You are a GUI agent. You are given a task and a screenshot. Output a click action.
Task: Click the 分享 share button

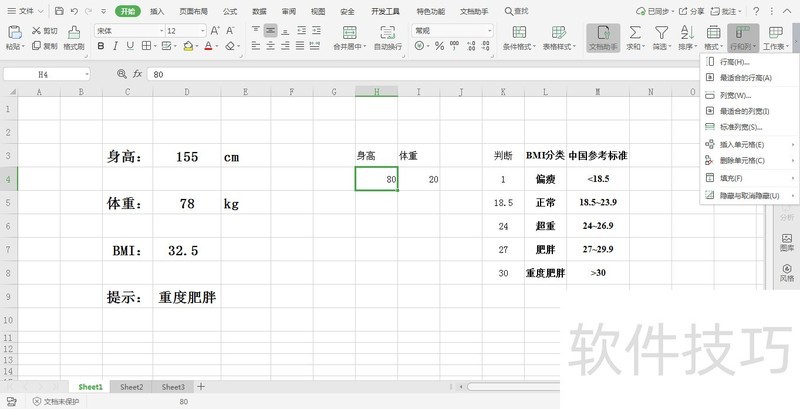point(691,11)
